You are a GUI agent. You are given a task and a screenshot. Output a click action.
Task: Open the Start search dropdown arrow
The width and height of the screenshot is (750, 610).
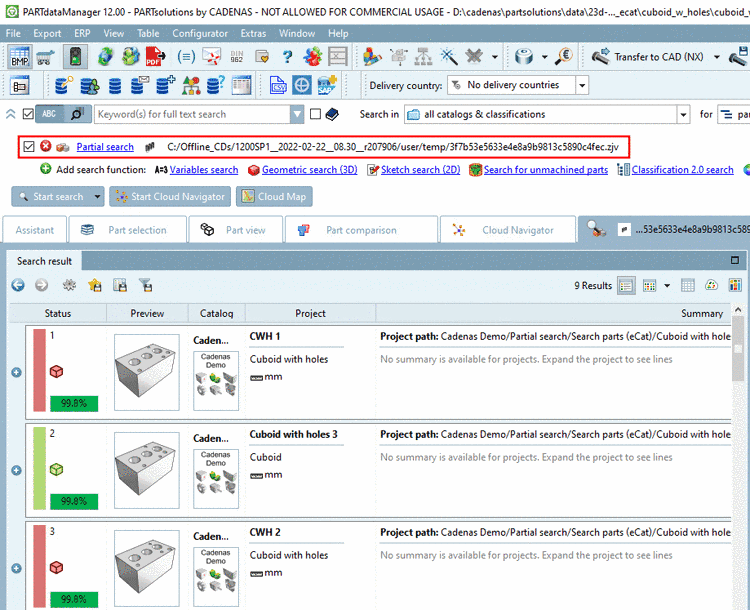[x=97, y=197]
